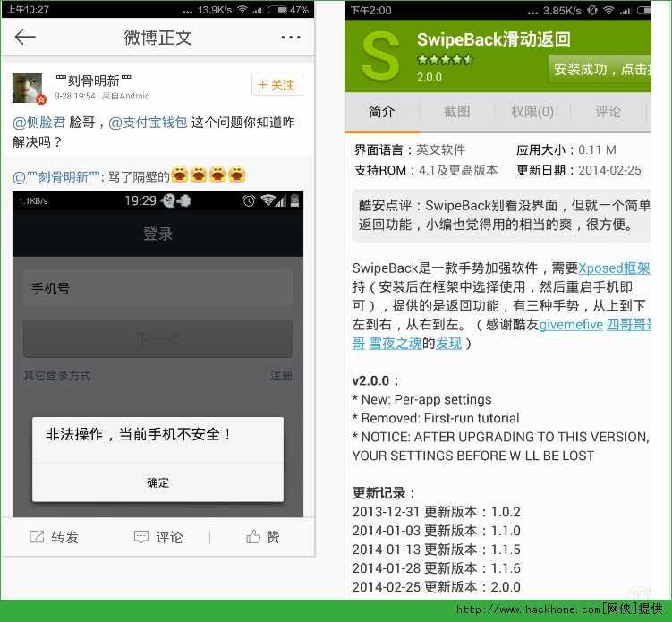Tap the 安装成功 install success button
Viewport: 672px width, 622px height.
pyautogui.click(x=600, y=69)
